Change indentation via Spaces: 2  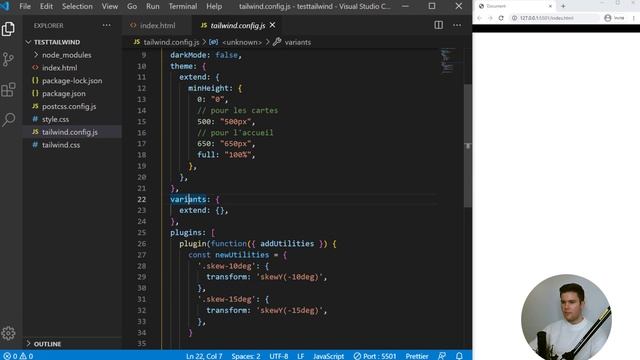point(246,356)
